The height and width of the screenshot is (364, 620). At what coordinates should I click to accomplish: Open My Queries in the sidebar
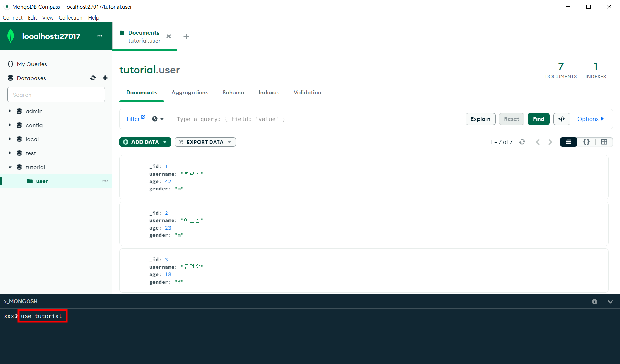point(32,64)
